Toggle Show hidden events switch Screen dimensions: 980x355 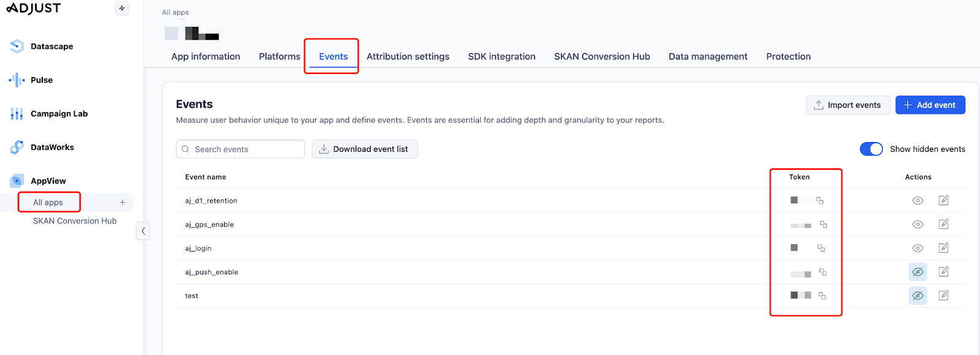[x=872, y=149]
